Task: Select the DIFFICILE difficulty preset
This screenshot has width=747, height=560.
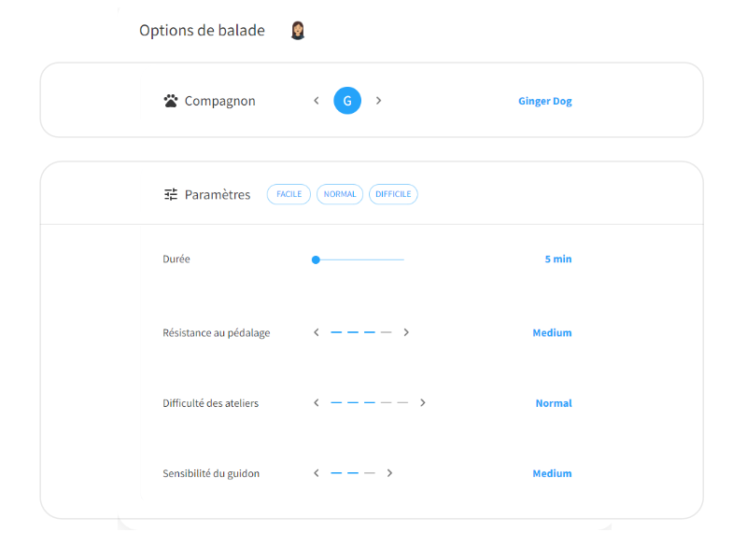Action: click(x=393, y=194)
